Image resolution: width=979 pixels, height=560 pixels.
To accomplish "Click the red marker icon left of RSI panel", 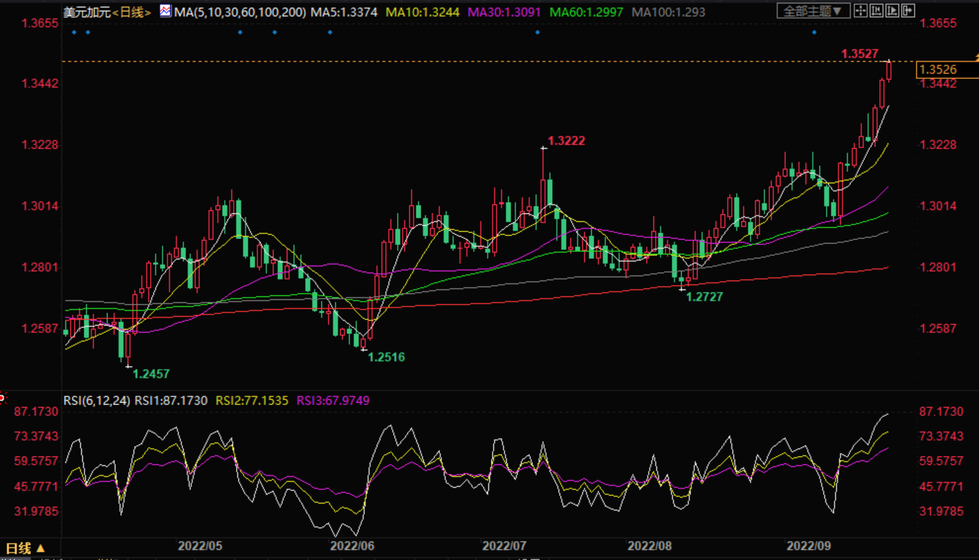I will pyautogui.click(x=3, y=397).
